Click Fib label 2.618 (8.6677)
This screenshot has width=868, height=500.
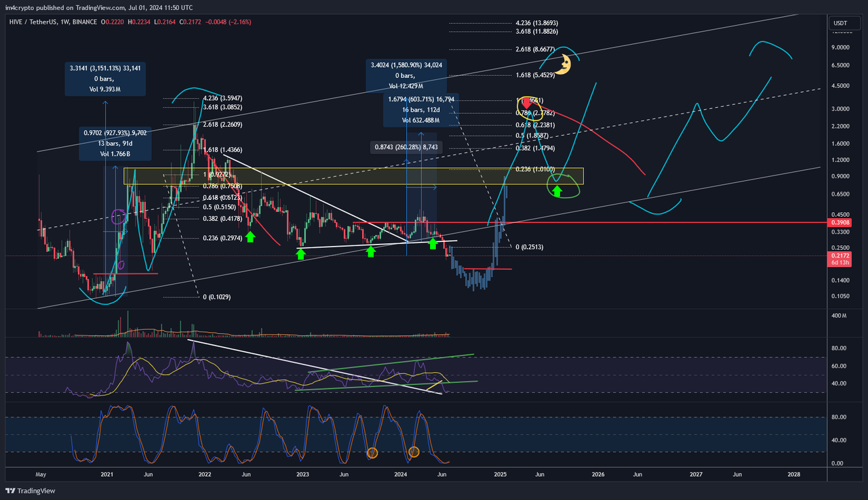(x=535, y=49)
